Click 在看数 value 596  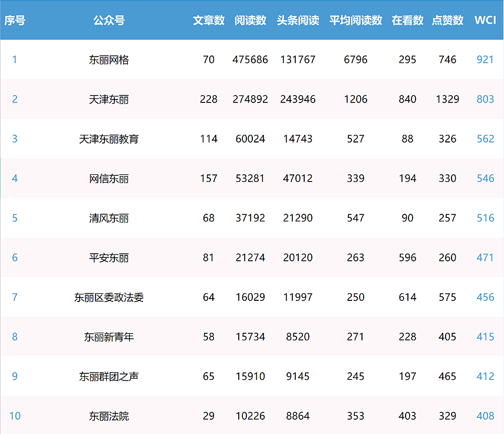407,257
